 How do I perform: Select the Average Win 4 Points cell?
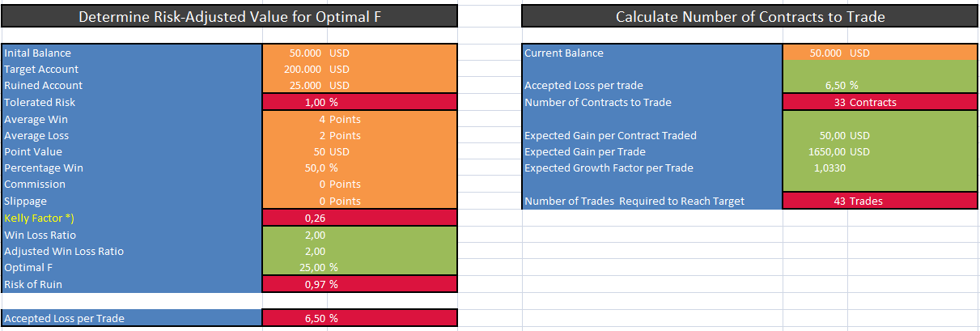point(359,119)
